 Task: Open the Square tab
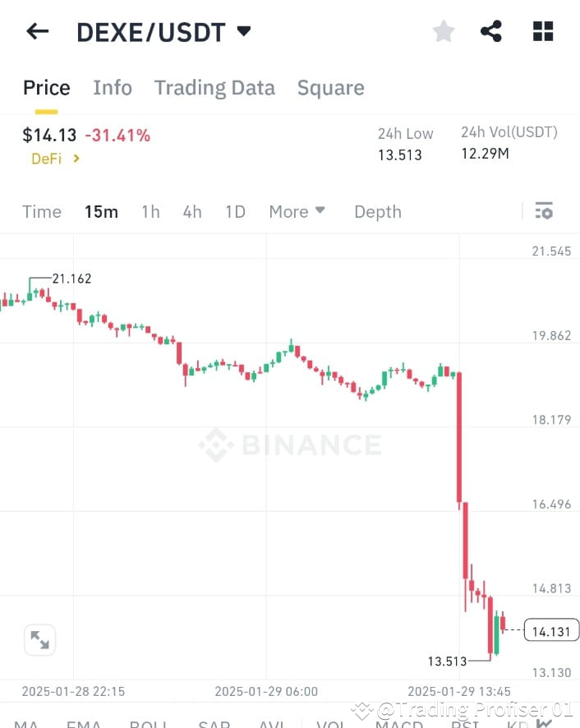330,87
